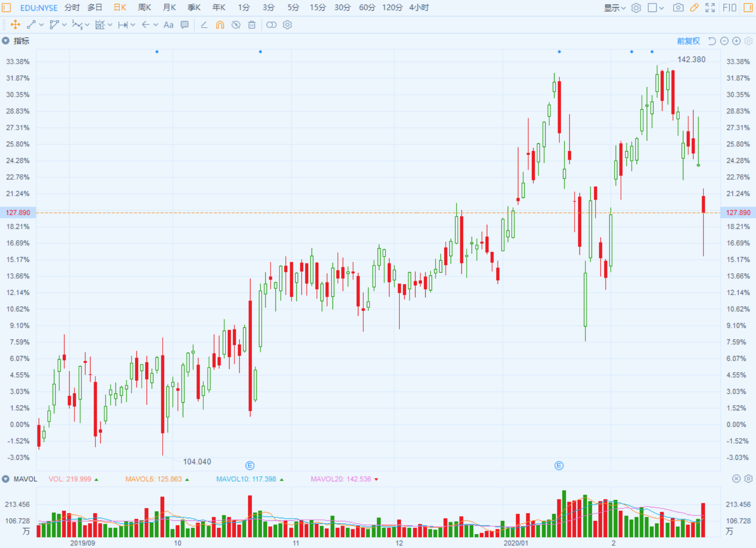Viewport: 756px width, 548px height.
Task: Toggle hide drawings eye icon
Action: [x=236, y=25]
